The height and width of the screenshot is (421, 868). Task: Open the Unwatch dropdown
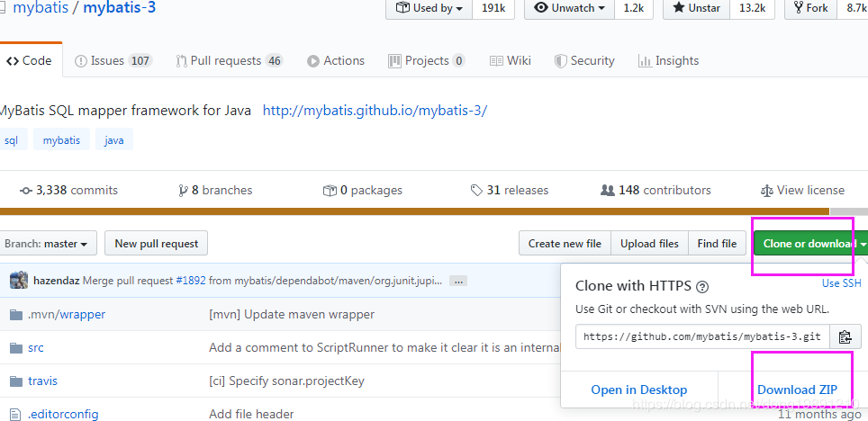(x=570, y=8)
